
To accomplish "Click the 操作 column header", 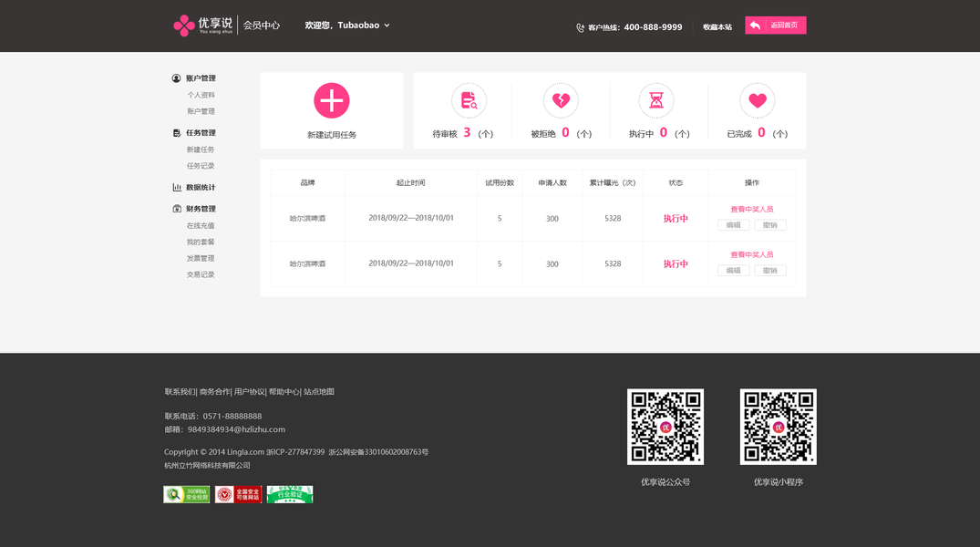I will tap(752, 182).
